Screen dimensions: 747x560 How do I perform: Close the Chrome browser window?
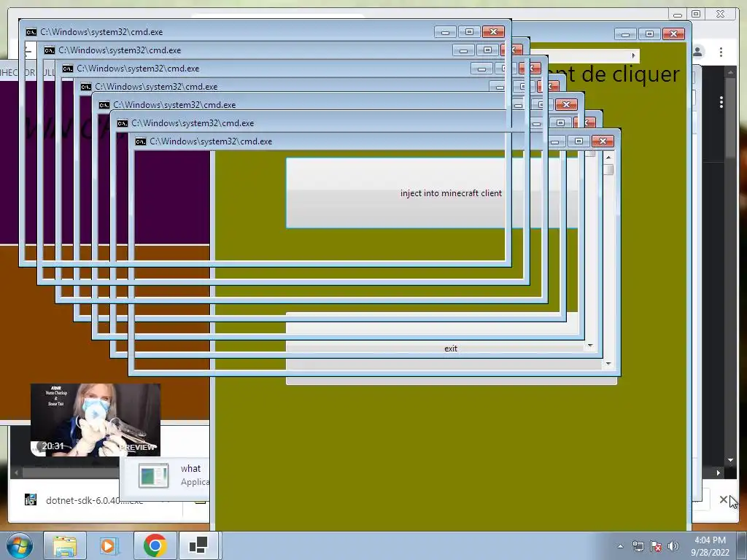tap(720, 15)
